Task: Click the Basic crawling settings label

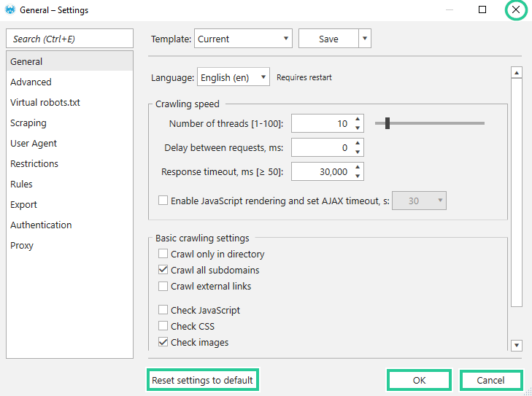Action: [202, 238]
